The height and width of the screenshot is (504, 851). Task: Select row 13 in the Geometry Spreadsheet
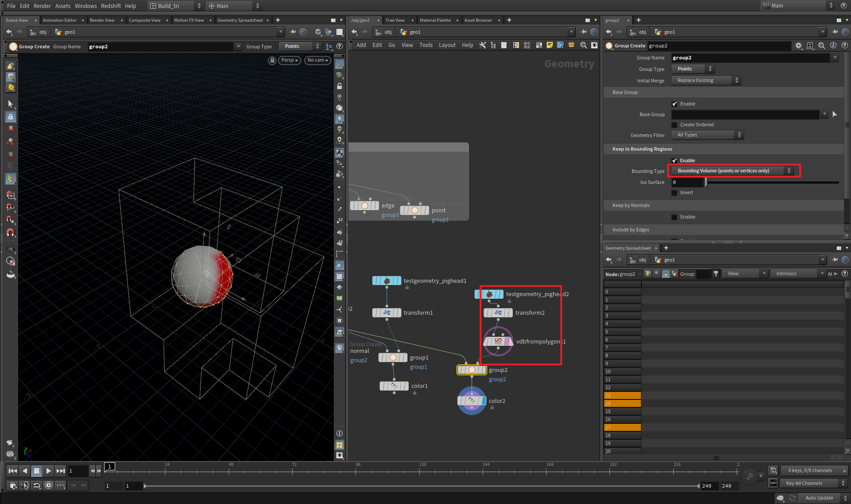622,395
